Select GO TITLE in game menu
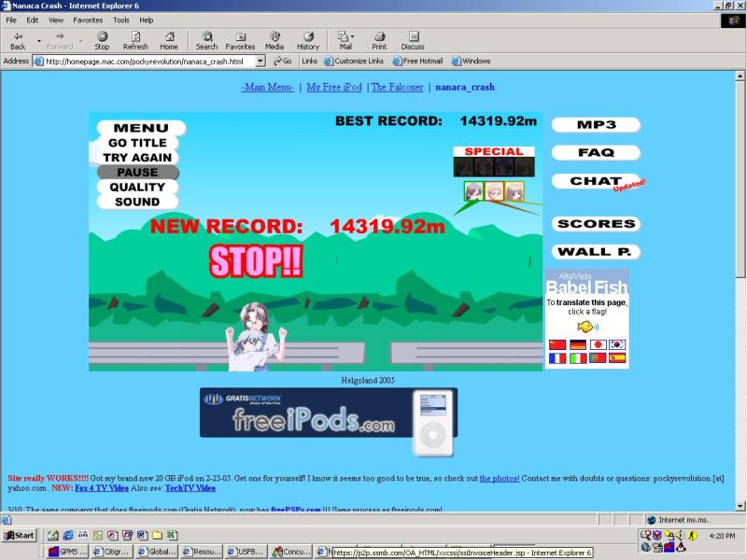Screen dimensions: 747x560 pyautogui.click(x=137, y=143)
